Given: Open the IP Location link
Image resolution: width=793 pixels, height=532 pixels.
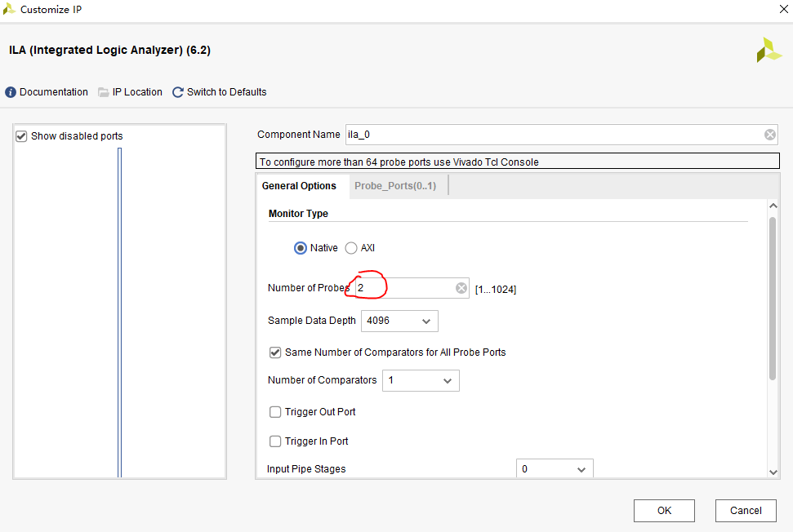Looking at the screenshot, I should (137, 92).
